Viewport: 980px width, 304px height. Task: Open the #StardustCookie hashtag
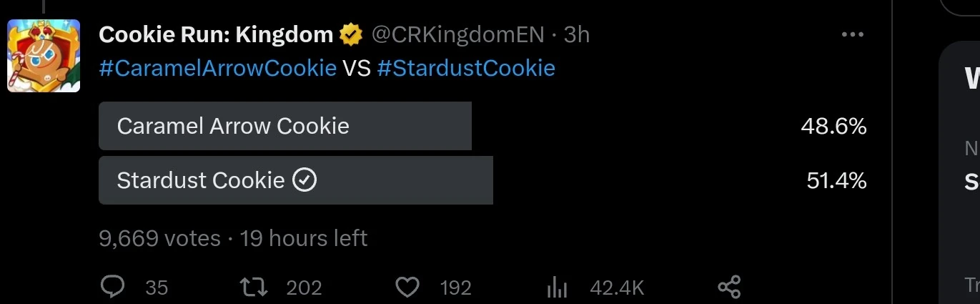(466, 68)
